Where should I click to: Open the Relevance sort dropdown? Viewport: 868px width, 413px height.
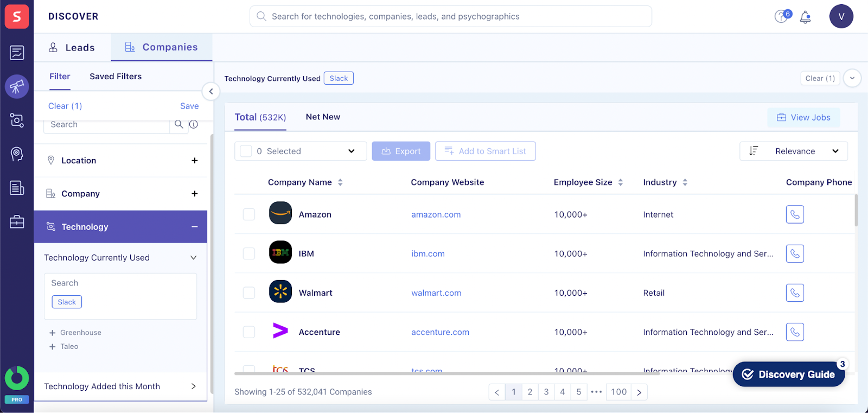(794, 151)
